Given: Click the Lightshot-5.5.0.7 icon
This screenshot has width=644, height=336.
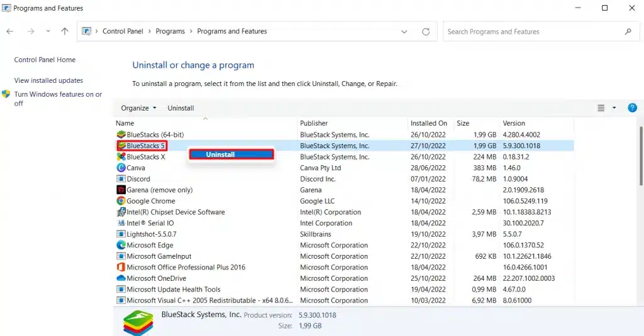Looking at the screenshot, I should click(121, 234).
